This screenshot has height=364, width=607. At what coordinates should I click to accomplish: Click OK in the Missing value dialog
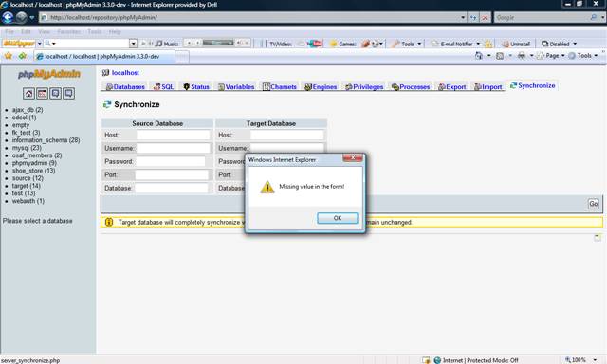tap(338, 218)
